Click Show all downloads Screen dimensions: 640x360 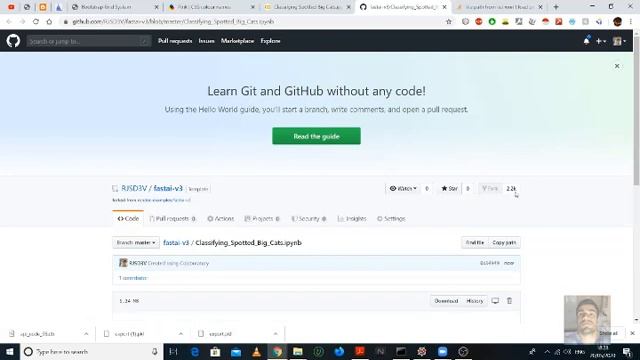pyautogui.click(x=609, y=333)
